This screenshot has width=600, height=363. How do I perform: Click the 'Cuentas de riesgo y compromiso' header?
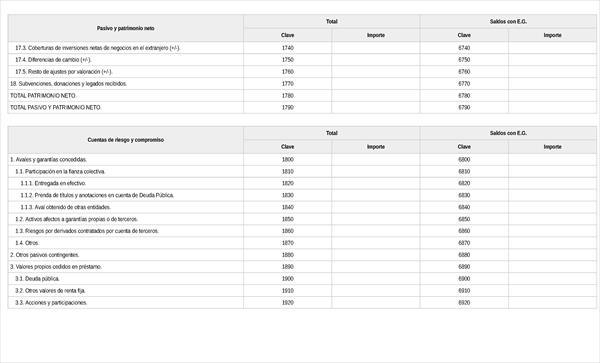coord(126,140)
